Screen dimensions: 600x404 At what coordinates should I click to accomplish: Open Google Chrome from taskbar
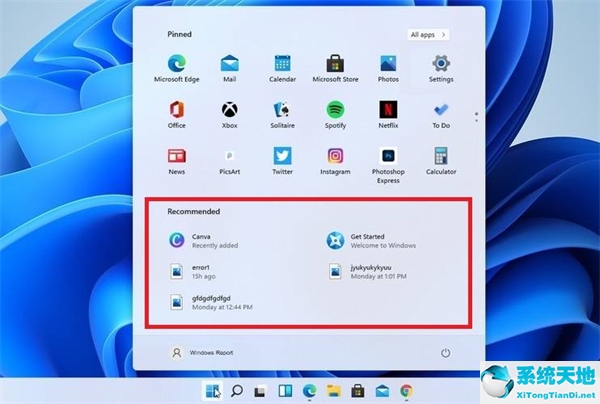click(x=406, y=391)
